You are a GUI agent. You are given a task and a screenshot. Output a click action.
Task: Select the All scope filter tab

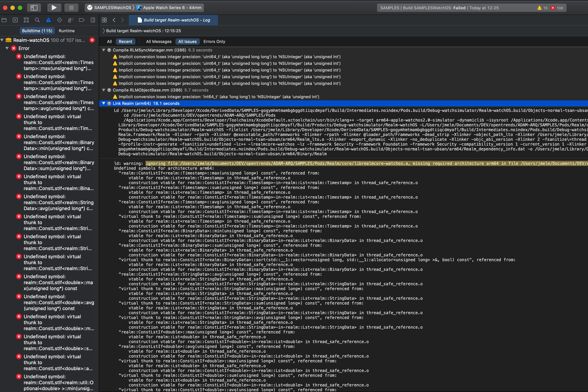[x=109, y=41]
